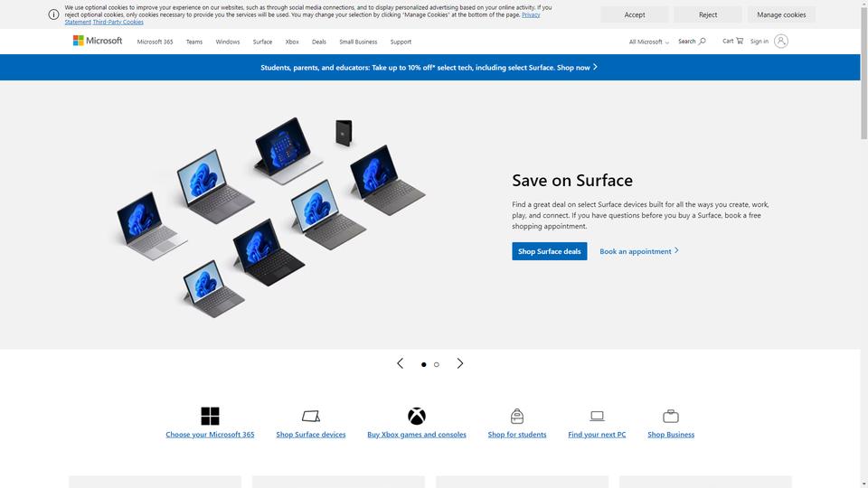
Task: Accept optional cookies
Action: [x=635, y=15]
